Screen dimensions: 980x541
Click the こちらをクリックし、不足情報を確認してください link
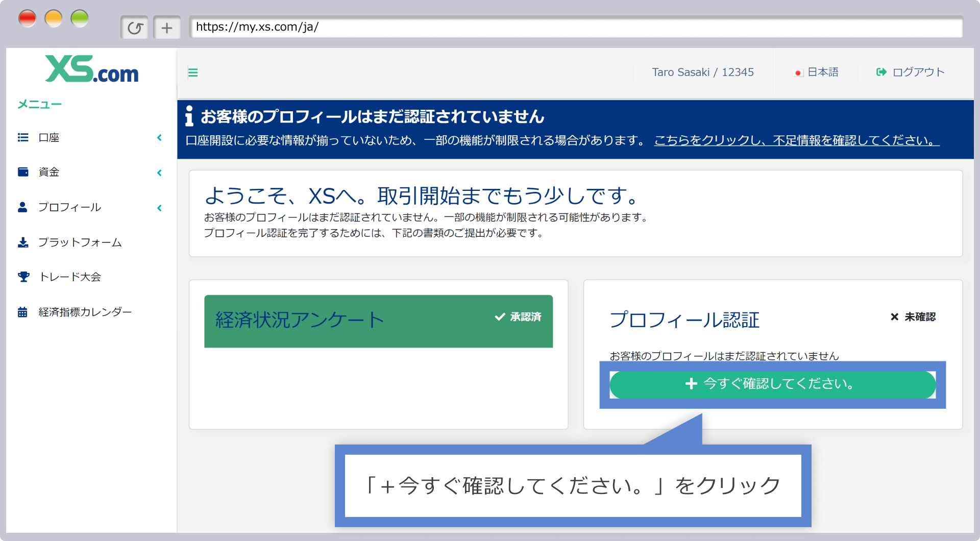[797, 140]
